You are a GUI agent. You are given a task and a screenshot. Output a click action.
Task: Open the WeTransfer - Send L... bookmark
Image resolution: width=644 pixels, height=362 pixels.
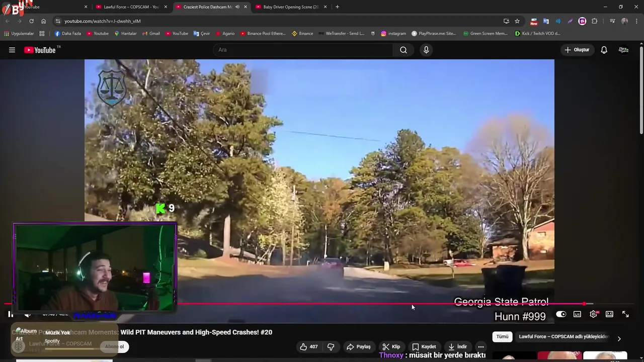[x=341, y=34]
